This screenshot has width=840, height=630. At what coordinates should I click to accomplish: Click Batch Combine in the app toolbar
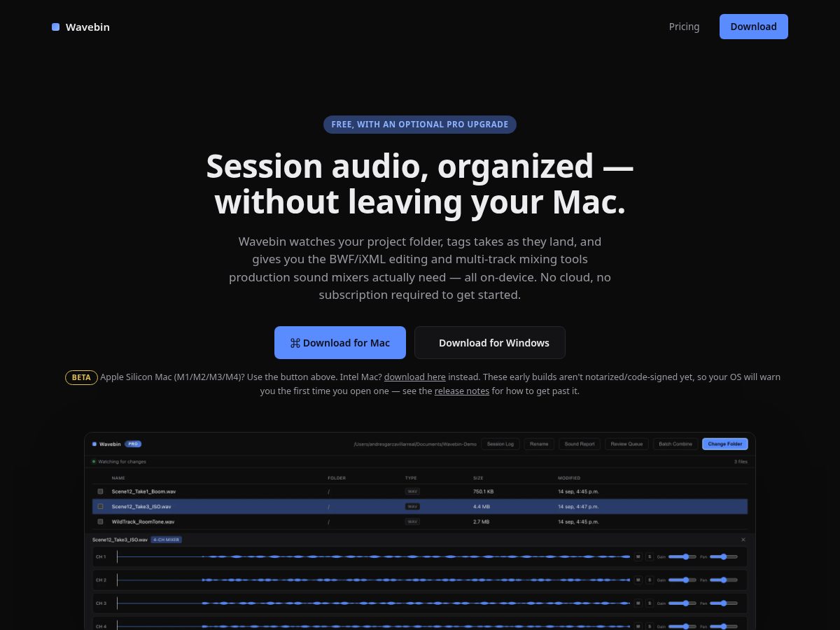pos(675,444)
